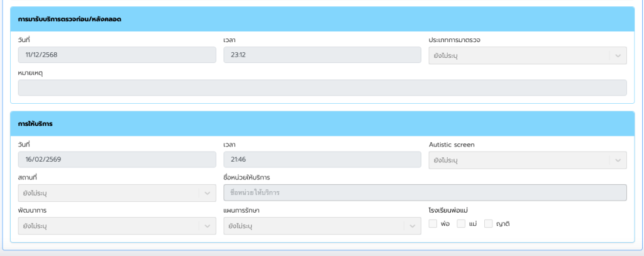Click the chevron arrow of Autistic screen
644x256 pixels.
(x=618, y=160)
